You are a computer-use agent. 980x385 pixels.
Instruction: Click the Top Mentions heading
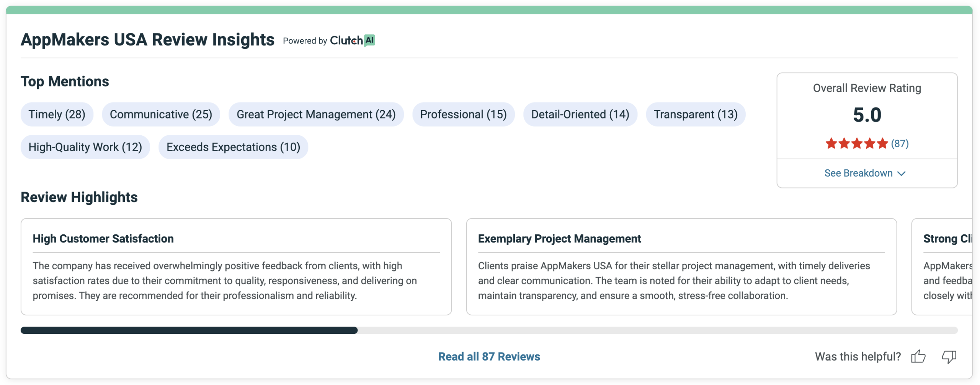click(65, 81)
